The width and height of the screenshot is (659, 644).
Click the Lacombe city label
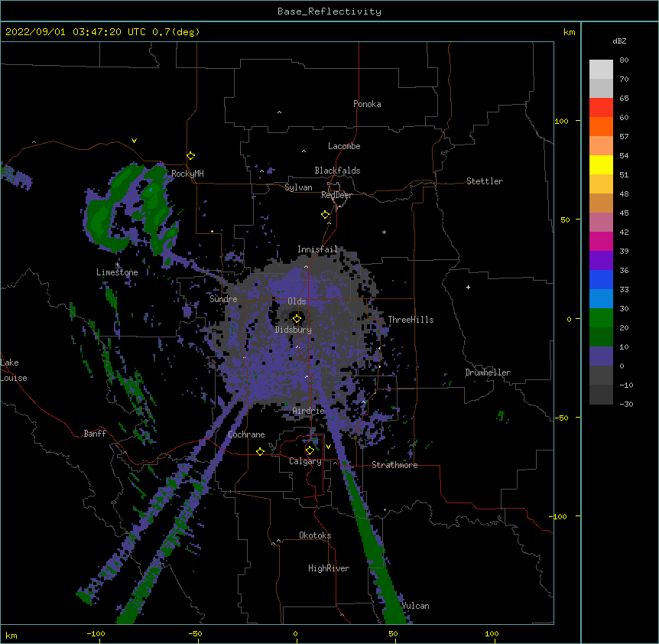344,146
